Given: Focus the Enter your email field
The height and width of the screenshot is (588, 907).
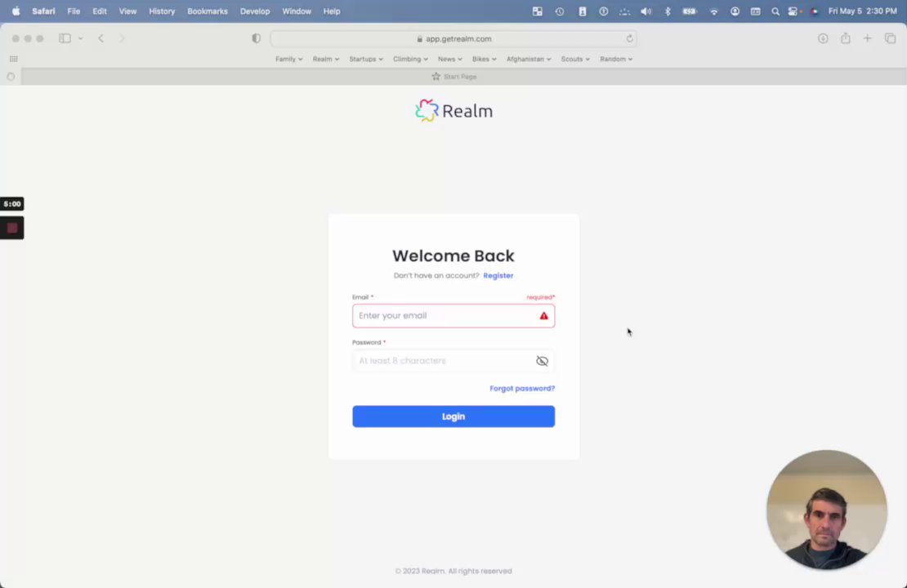Looking at the screenshot, I should (x=453, y=316).
